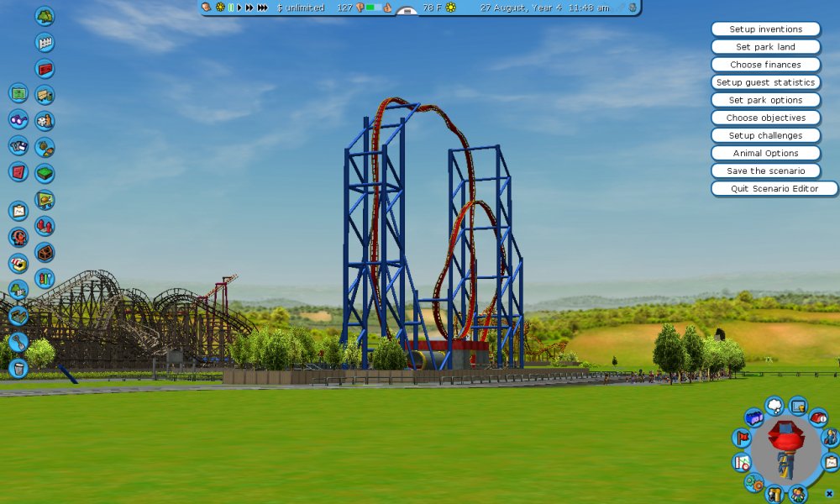Click the trash can delete icon
This screenshot has height=504, width=840.
[x=18, y=367]
